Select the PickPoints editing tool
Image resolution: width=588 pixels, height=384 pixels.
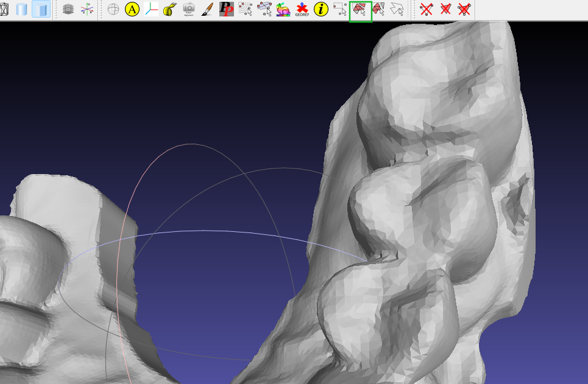coord(227,9)
